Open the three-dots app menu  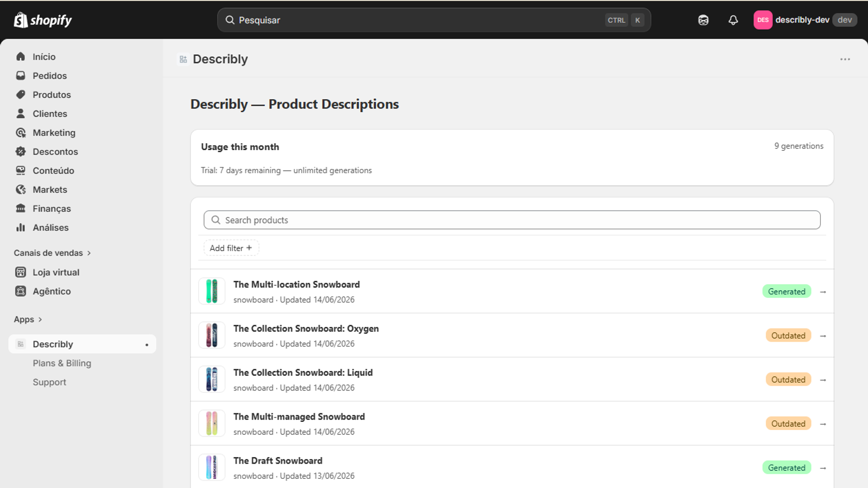(845, 59)
